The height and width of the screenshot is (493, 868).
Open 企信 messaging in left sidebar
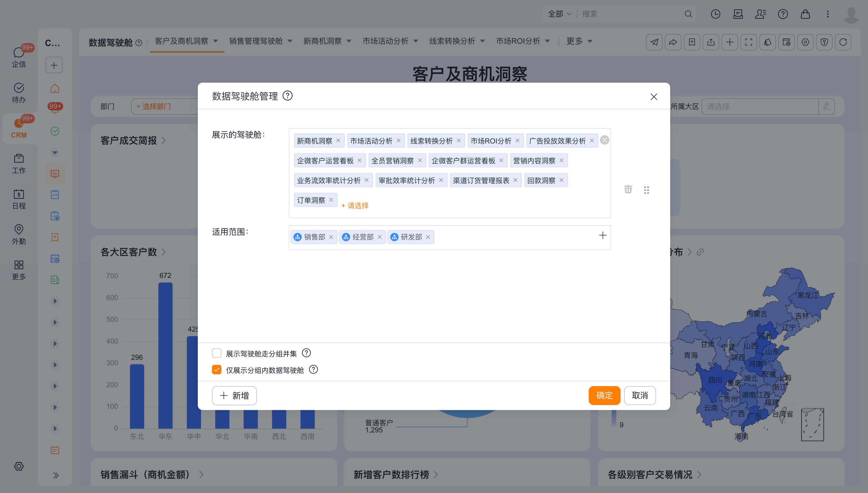click(19, 57)
